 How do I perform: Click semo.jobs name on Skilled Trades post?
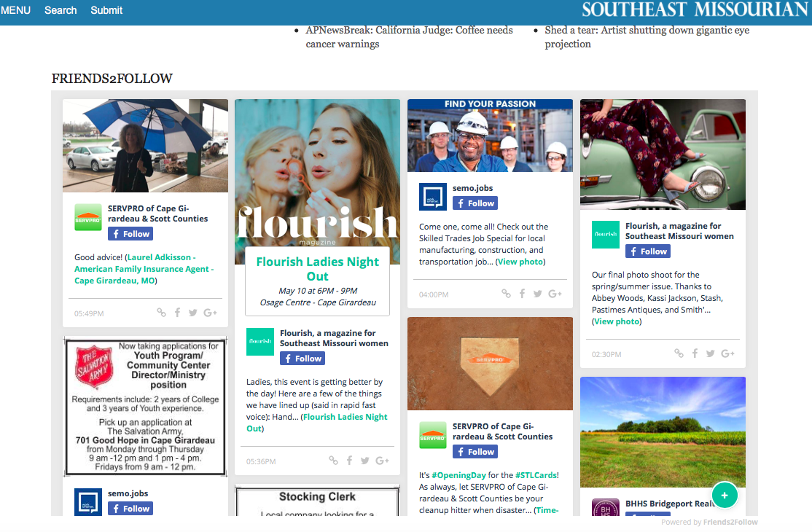point(473,188)
